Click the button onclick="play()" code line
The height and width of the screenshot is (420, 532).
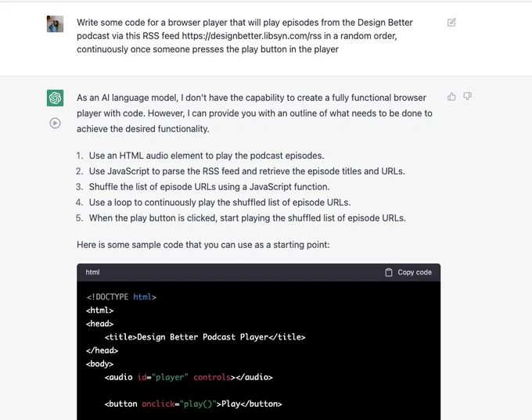pos(193,404)
